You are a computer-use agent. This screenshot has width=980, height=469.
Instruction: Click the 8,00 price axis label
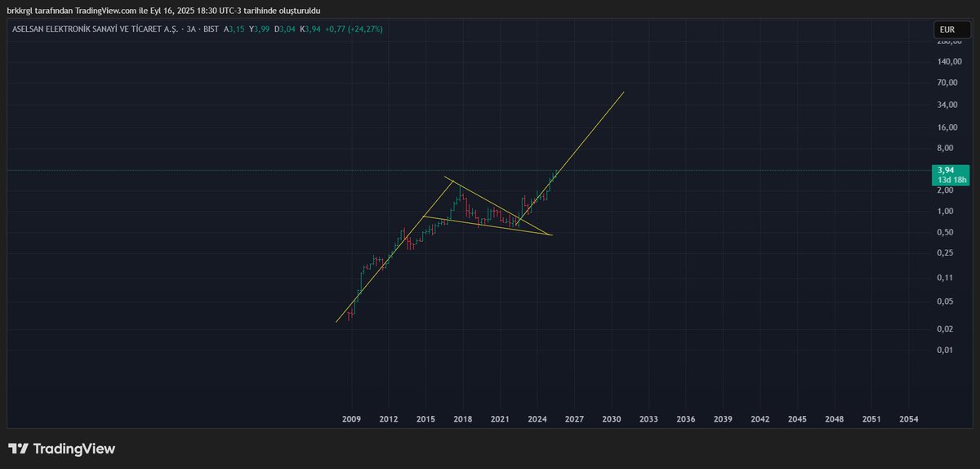(947, 149)
